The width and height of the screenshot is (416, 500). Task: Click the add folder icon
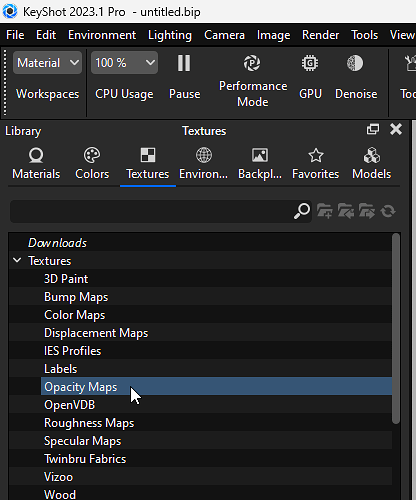point(325,211)
